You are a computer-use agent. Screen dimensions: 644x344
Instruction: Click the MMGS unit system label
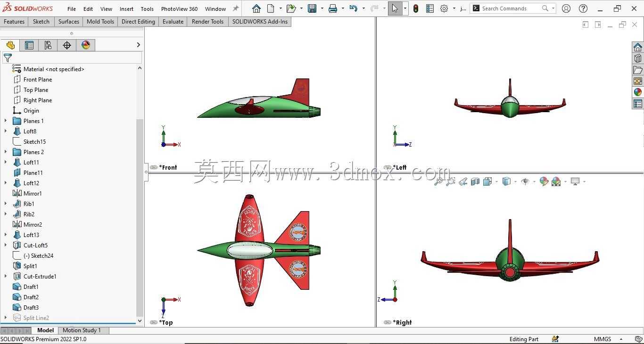click(603, 339)
